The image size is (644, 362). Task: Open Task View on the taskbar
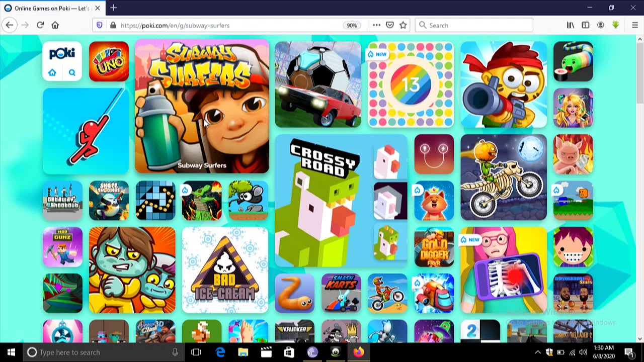coord(196,352)
